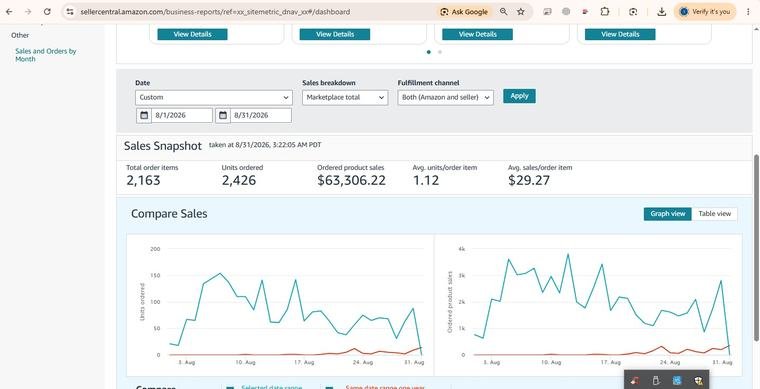The width and height of the screenshot is (760, 389).
Task: Open the page zoom magnifier icon
Action: (504, 12)
